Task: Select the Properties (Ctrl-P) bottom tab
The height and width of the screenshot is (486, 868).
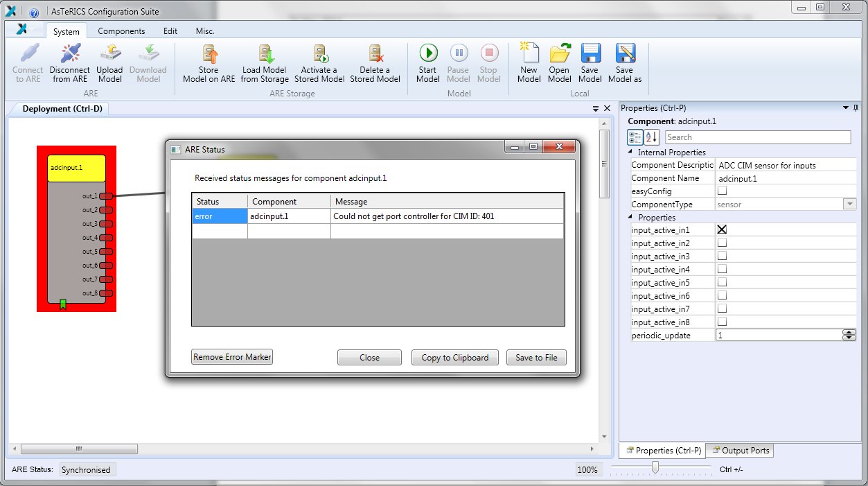Action: 663,451
